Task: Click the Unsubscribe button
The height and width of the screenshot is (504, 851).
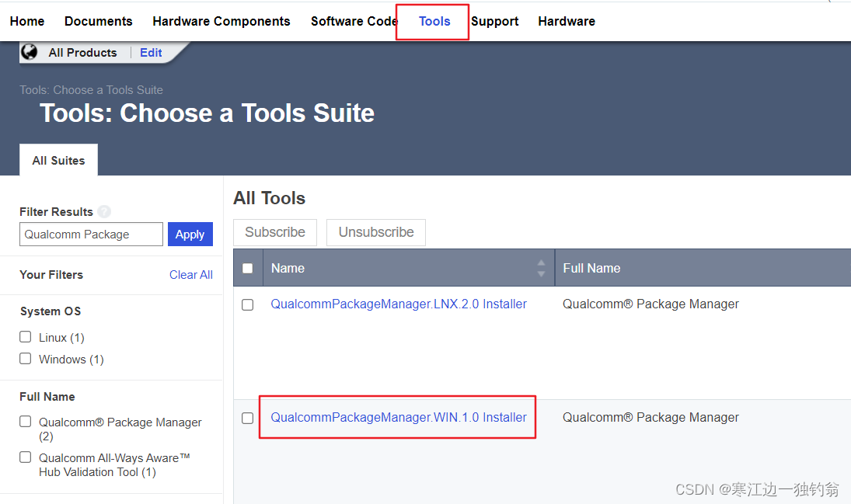Action: coord(376,232)
